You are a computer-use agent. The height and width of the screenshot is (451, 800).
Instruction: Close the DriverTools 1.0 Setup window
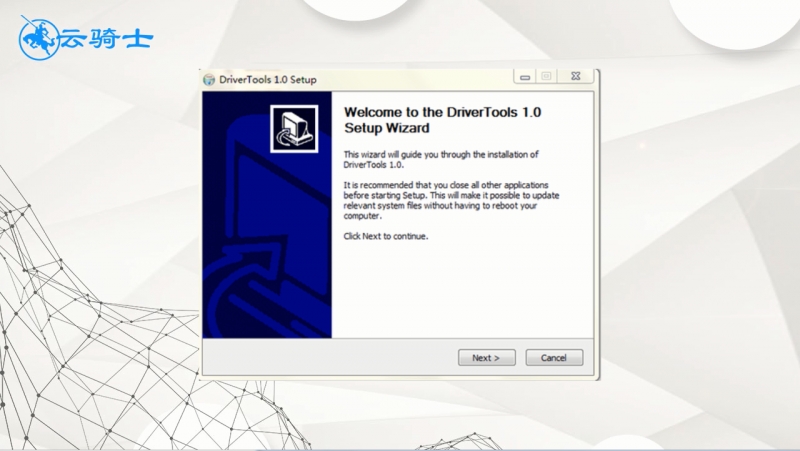575,77
